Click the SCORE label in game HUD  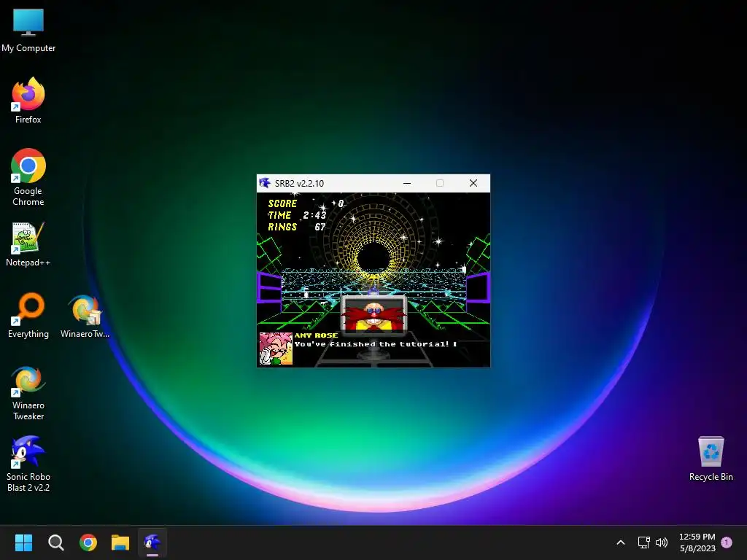click(282, 203)
